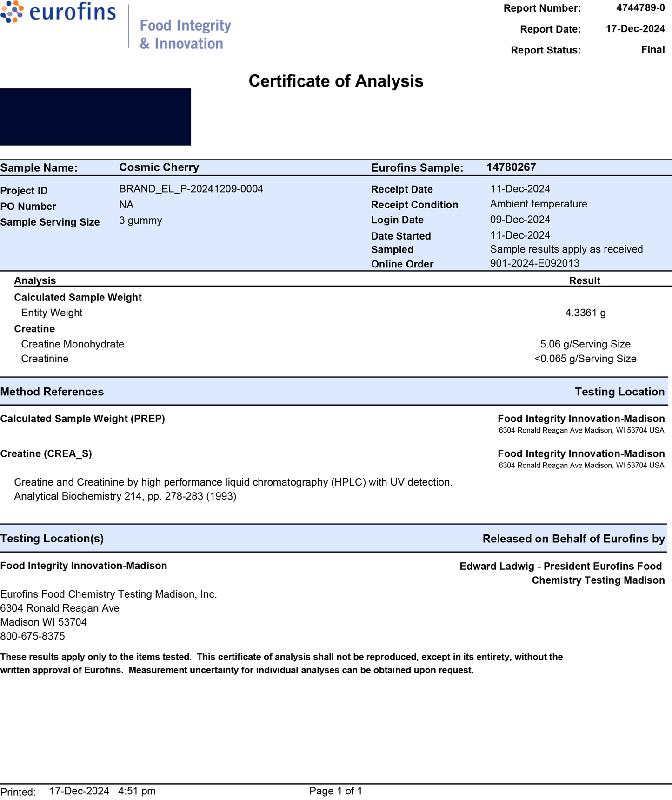Select the Cosmic Cherry sample name

pos(159,167)
